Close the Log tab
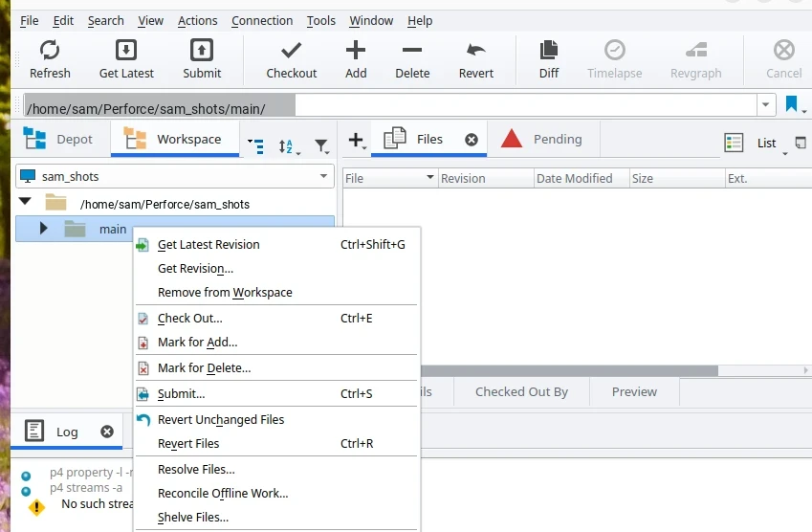This screenshot has height=532, width=812. tap(107, 432)
